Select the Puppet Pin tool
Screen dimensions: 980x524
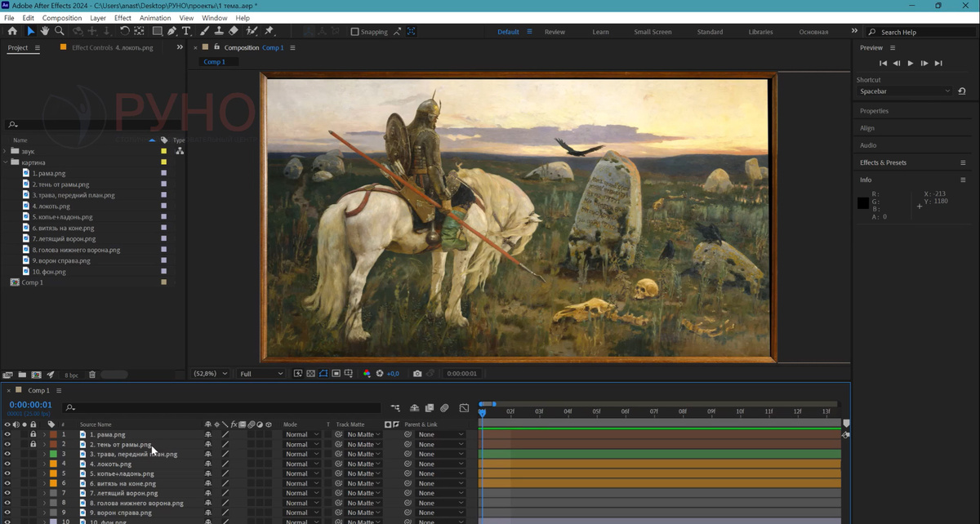[x=269, y=31]
